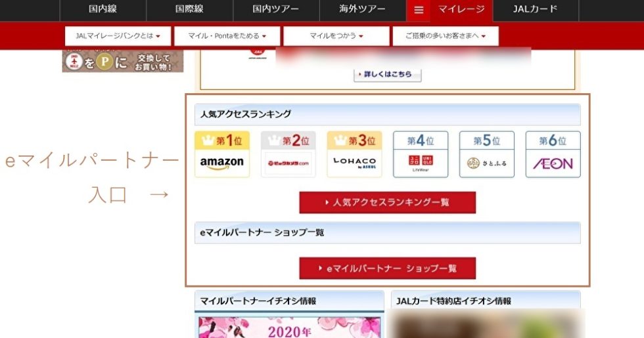The width and height of the screenshot is (644, 338).
Task: Click the eマイルパートナー ショップ一覧 section heading
Action: pos(262,232)
